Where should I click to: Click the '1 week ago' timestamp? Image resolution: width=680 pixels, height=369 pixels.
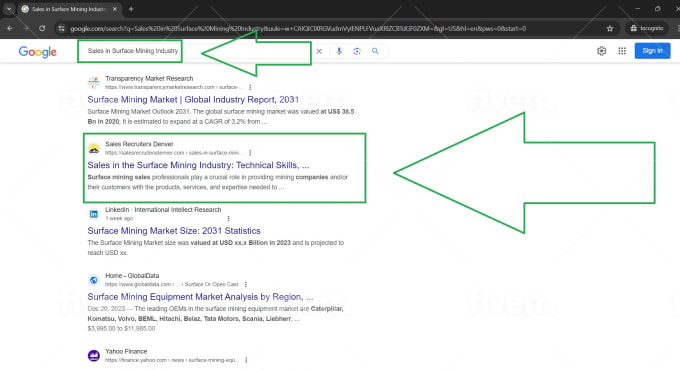click(x=119, y=219)
